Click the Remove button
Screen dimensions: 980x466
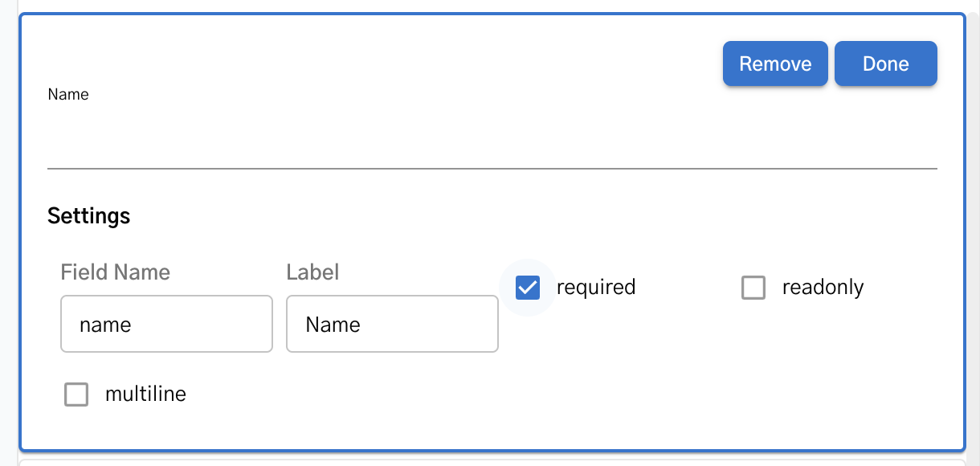tap(774, 63)
